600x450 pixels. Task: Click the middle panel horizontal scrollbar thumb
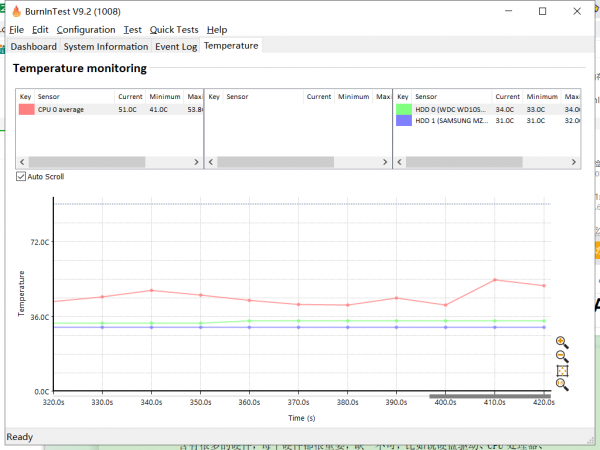(276, 162)
